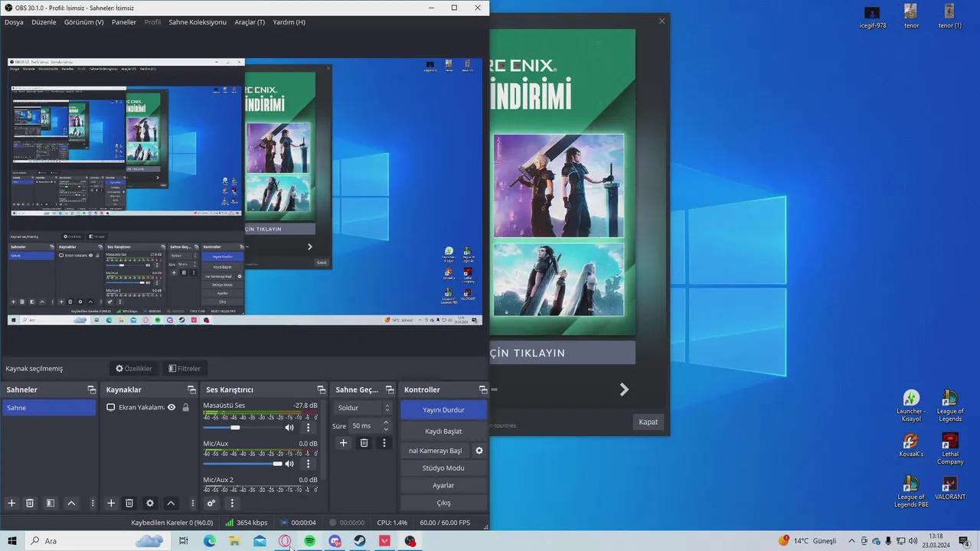Add a new scene transition with plus icon

click(343, 442)
